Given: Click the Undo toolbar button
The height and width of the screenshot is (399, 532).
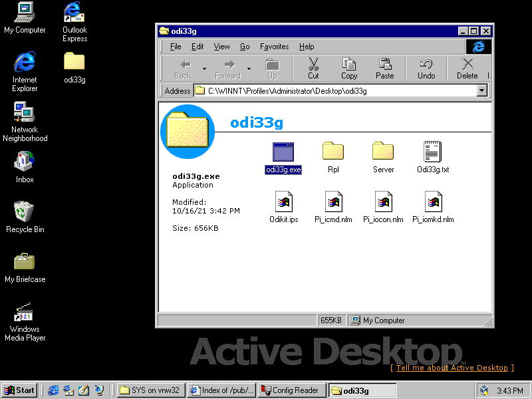Looking at the screenshot, I should click(x=426, y=69).
